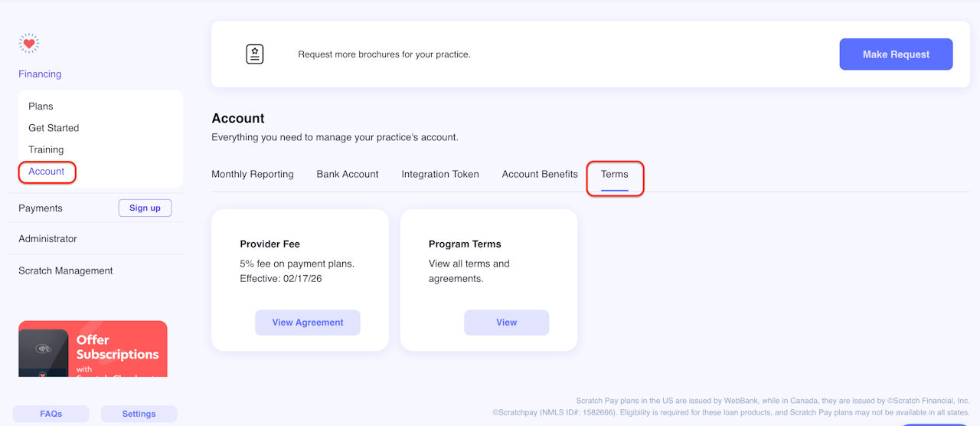View the Provider Fee agreement
Viewport: 980px width, 426px height.
[x=308, y=323]
